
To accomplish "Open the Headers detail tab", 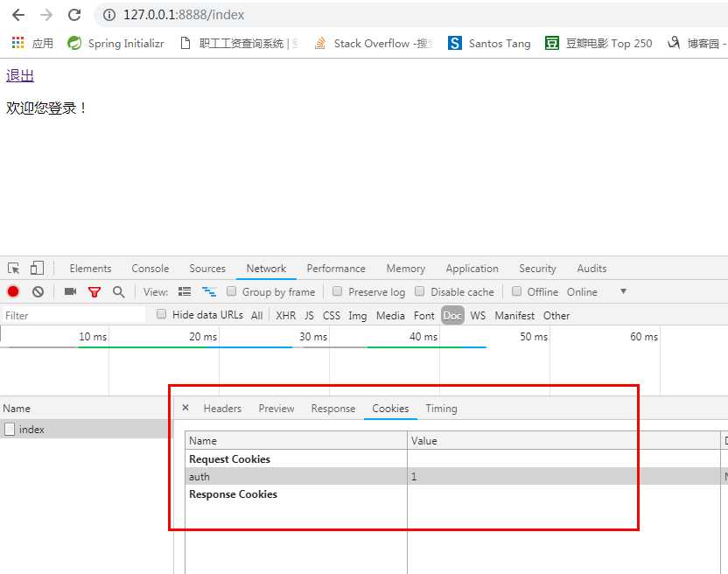I will tap(222, 409).
